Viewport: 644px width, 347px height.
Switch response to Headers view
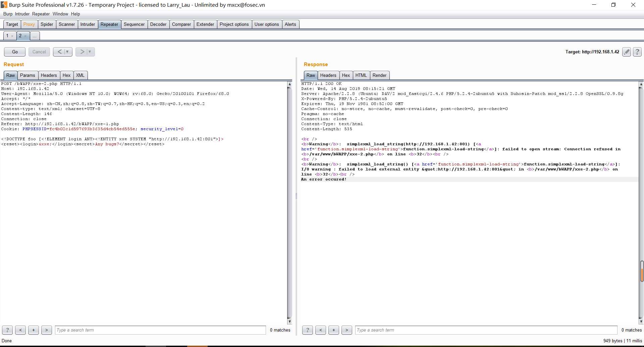pyautogui.click(x=328, y=75)
